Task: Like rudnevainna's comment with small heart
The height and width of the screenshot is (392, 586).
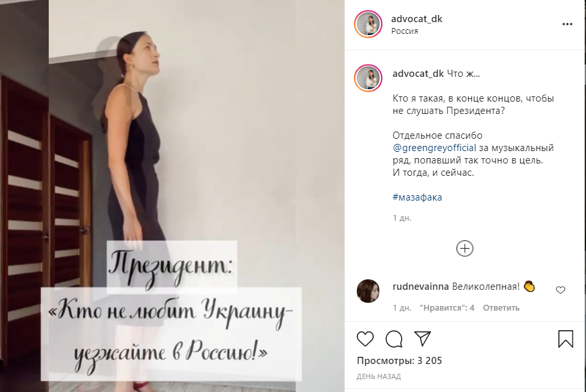Action: click(x=560, y=290)
